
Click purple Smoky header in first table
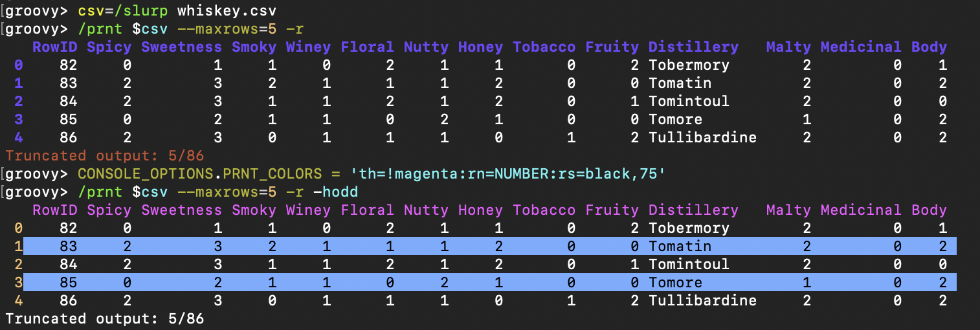click(x=254, y=47)
